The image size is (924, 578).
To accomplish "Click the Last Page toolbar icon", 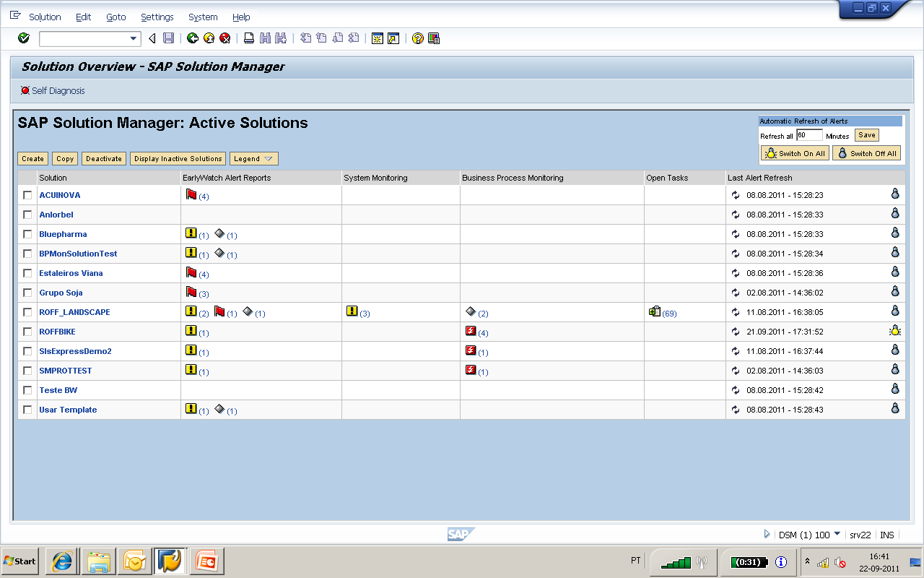I will 353,38.
